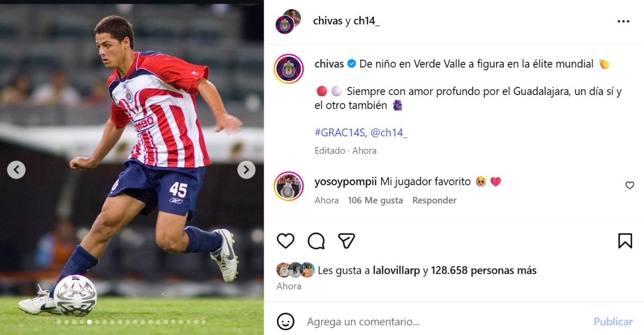Open the #GRAC14S hashtag

[340, 133]
